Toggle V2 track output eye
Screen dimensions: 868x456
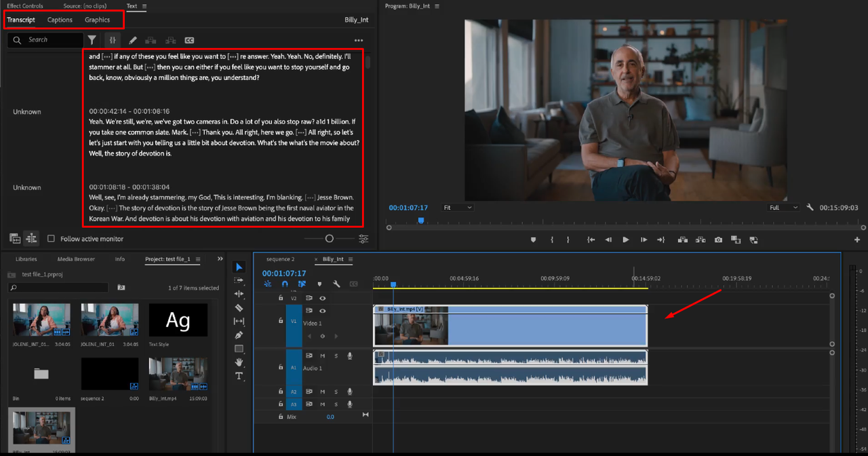(x=322, y=298)
